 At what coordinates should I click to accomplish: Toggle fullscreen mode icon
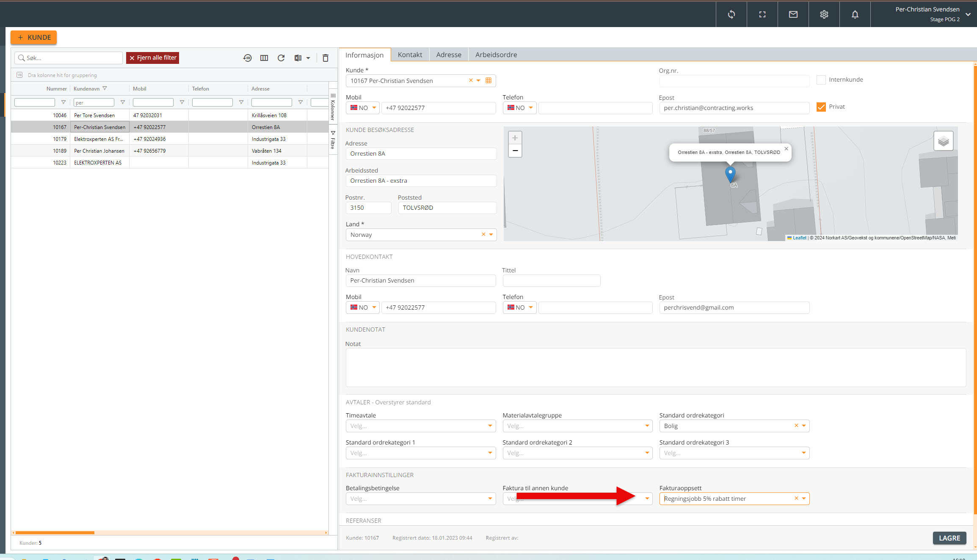762,14
